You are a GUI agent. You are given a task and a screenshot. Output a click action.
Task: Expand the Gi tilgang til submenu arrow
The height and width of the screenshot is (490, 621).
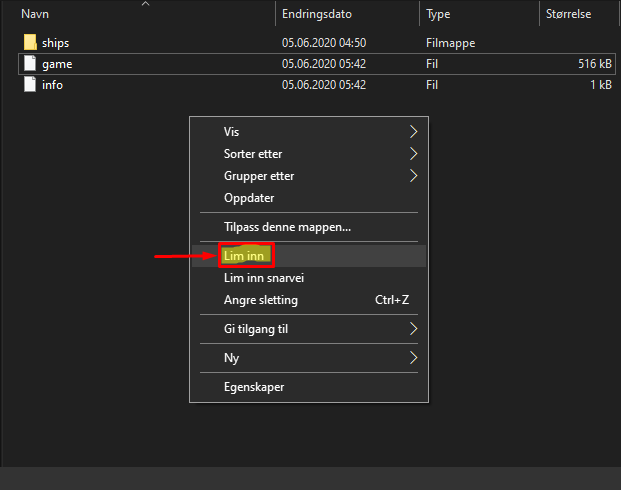413,329
